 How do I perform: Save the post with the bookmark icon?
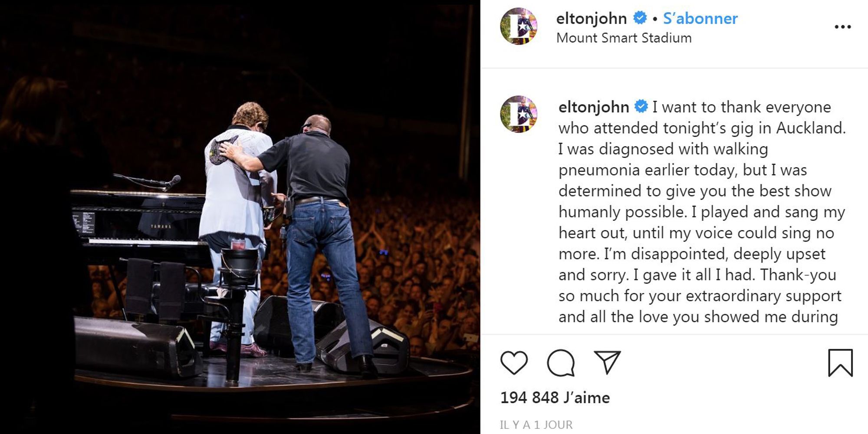840,362
